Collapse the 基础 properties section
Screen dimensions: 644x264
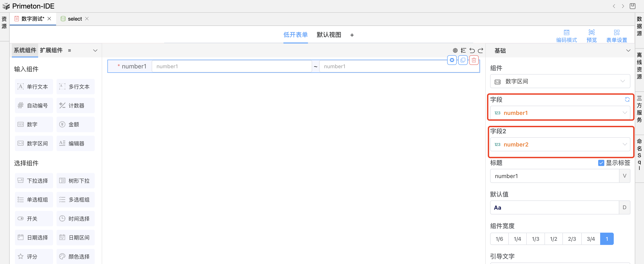[628, 50]
